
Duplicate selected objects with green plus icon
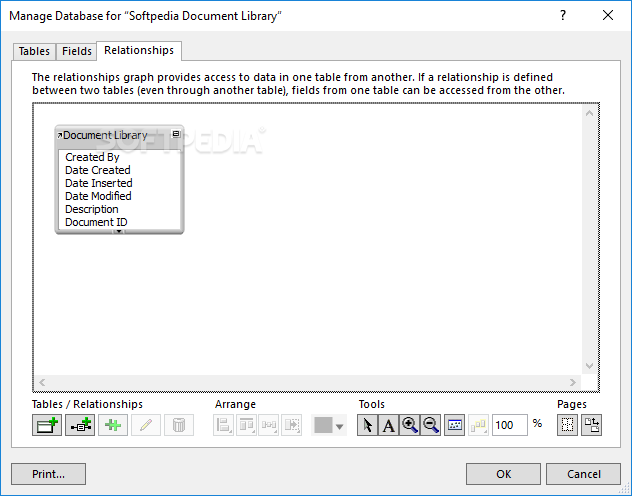(x=113, y=425)
